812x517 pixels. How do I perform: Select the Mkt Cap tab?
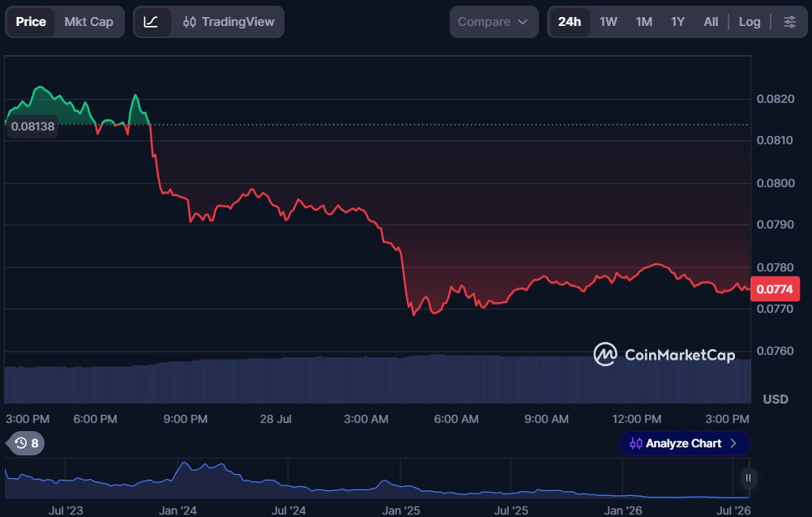click(88, 22)
